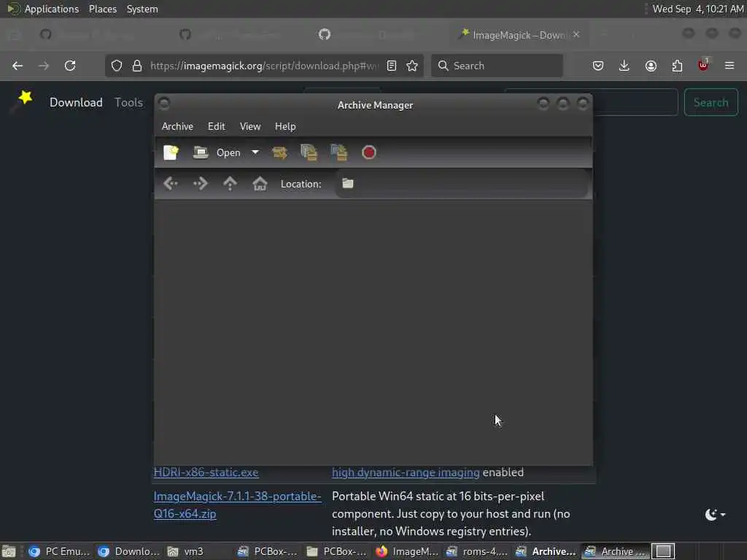
Task: Expand the Open recent archives dropdown arrow
Action: [x=255, y=152]
